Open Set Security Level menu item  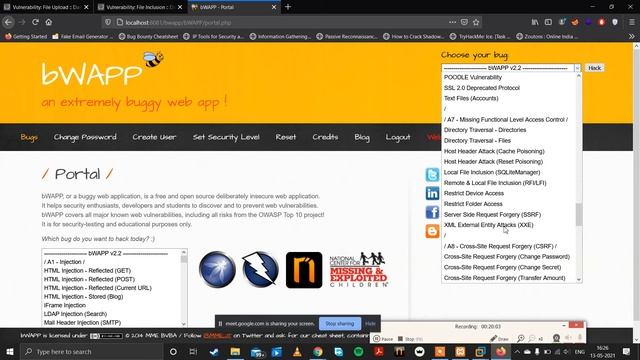point(226,137)
